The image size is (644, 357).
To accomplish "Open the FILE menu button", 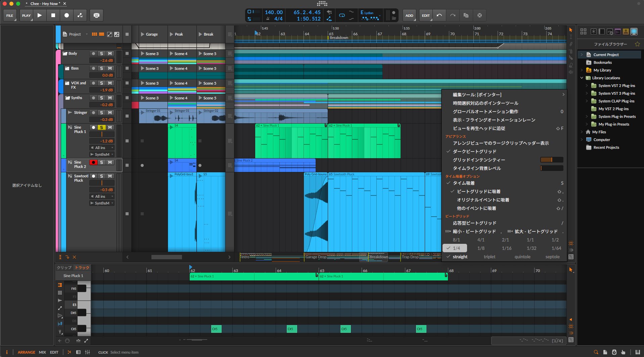I will pyautogui.click(x=10, y=15).
